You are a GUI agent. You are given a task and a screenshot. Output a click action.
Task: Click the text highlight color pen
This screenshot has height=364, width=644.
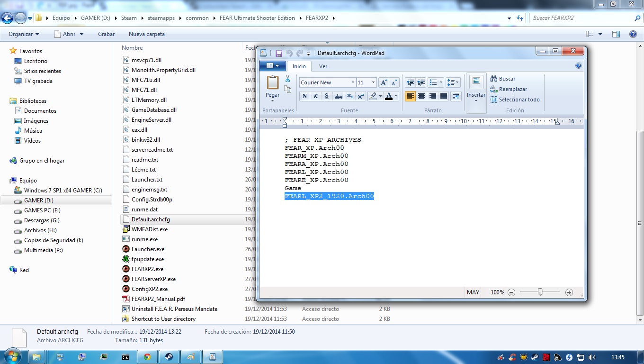[x=373, y=96]
